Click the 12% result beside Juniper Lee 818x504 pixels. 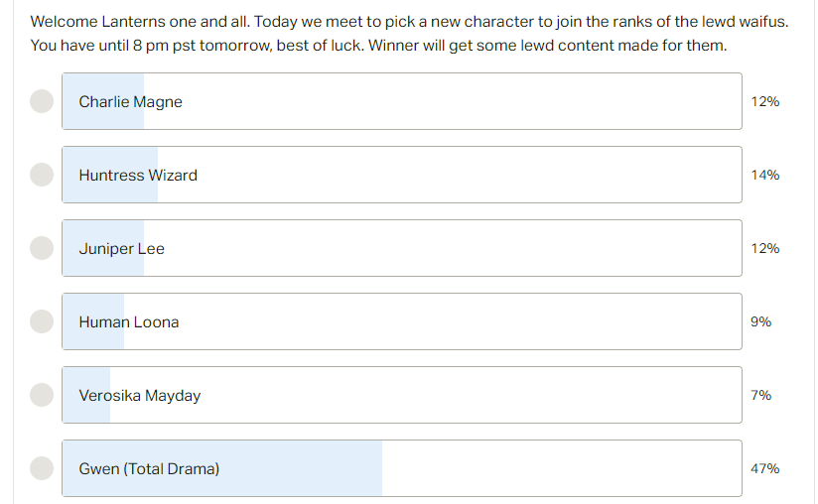[x=764, y=248]
